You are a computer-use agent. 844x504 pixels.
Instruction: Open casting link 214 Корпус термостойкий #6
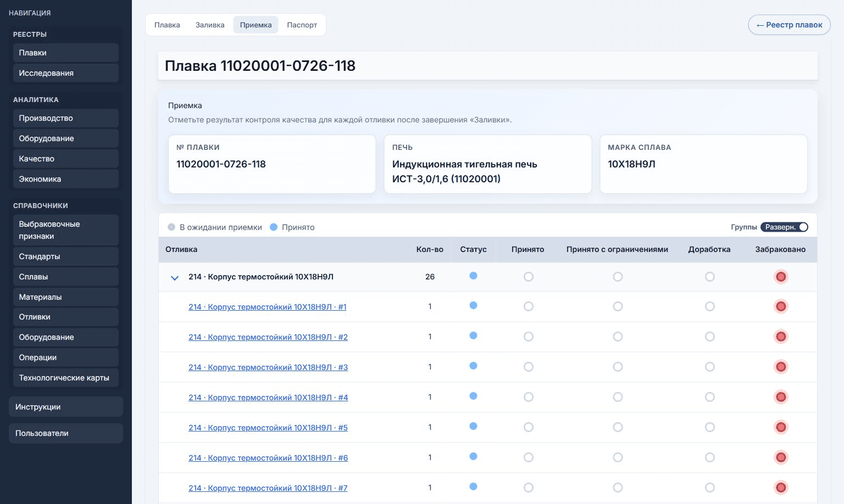[x=268, y=458]
